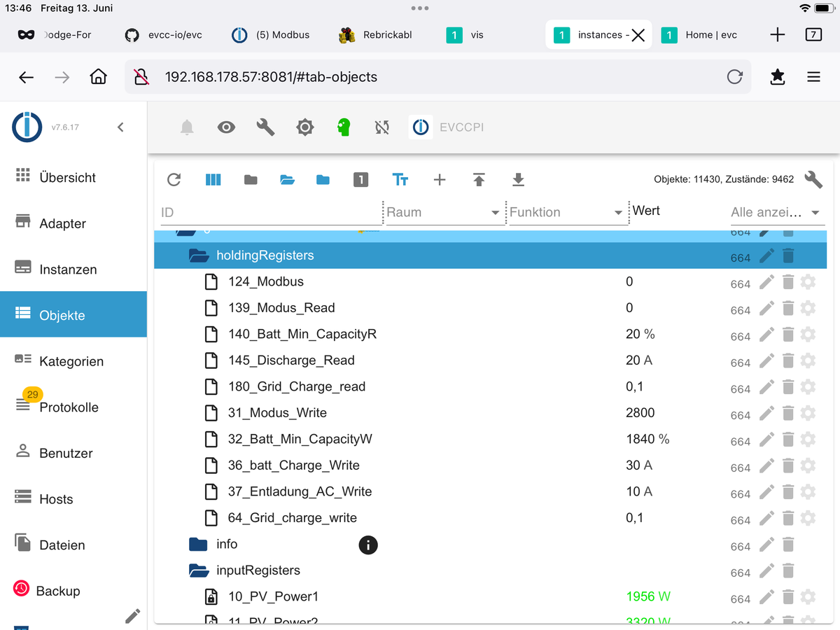Switch to the Home | evc browser tab

pyautogui.click(x=700, y=35)
